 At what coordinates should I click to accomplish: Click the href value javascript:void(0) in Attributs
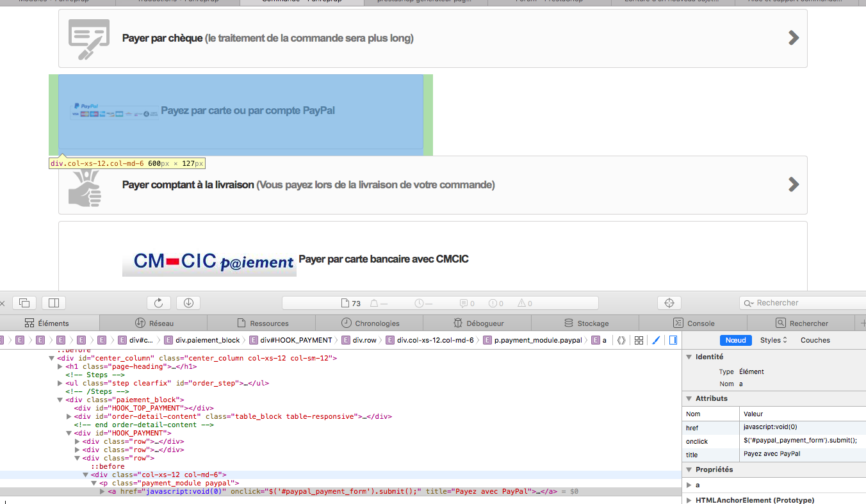(x=771, y=427)
